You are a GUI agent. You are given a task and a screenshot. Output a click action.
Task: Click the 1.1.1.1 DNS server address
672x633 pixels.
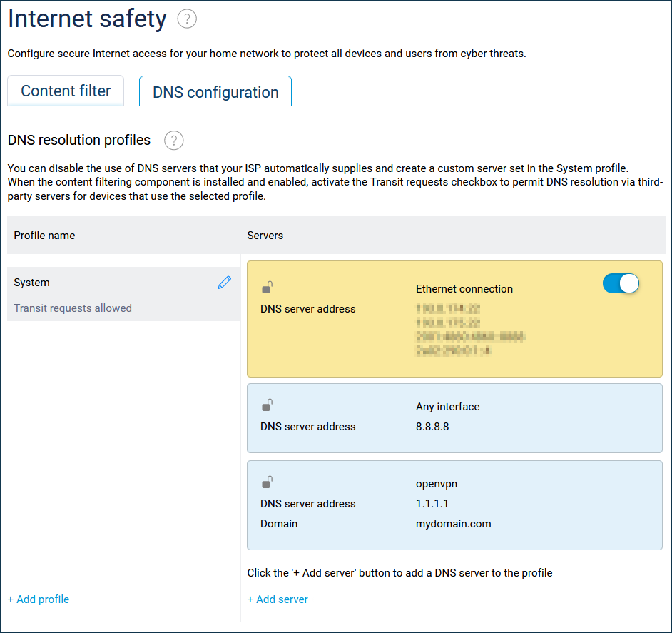[x=432, y=504]
